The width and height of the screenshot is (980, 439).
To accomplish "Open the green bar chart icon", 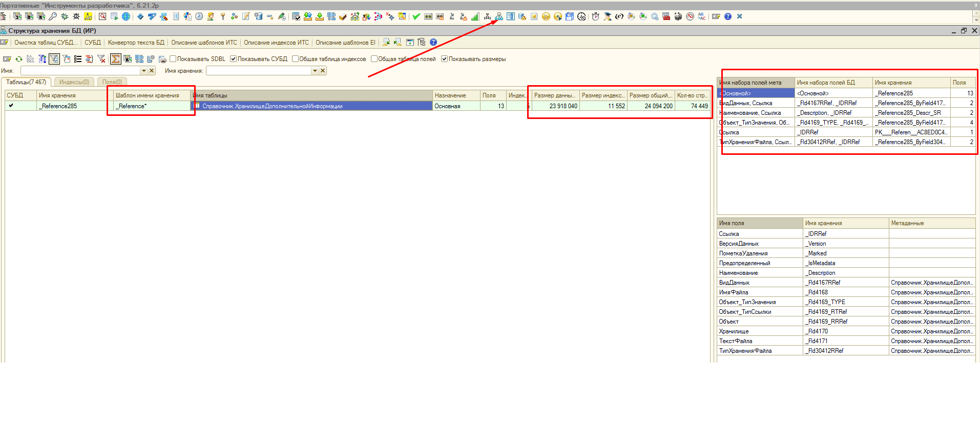I will pyautogui.click(x=475, y=16).
